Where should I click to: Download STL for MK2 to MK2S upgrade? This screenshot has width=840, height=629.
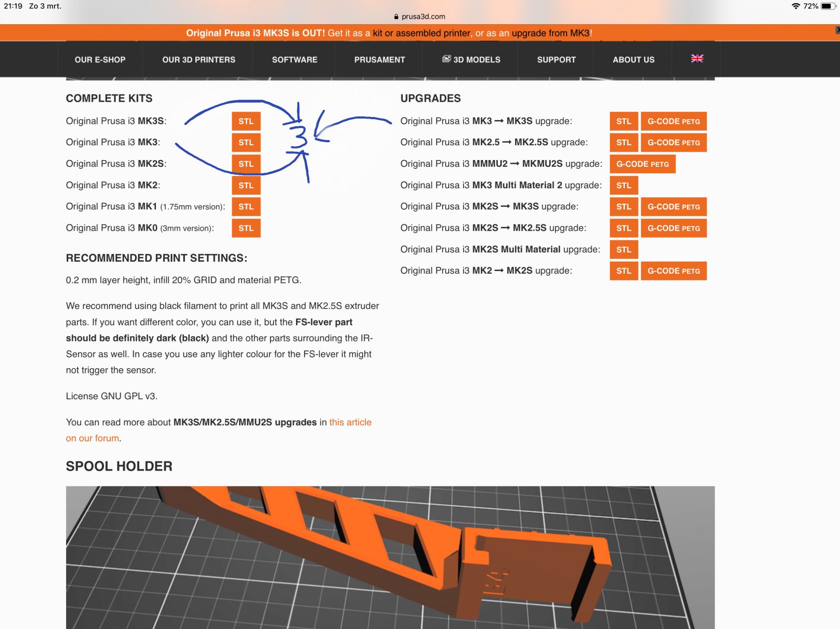tap(624, 271)
